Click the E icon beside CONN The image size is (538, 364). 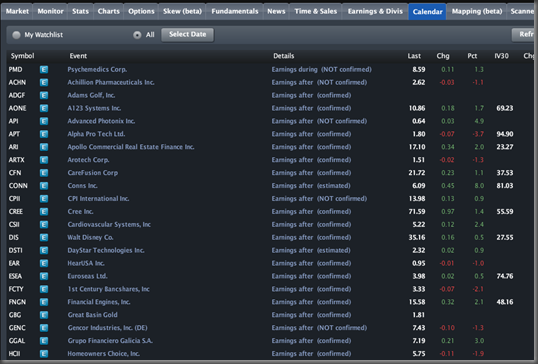[x=44, y=186]
